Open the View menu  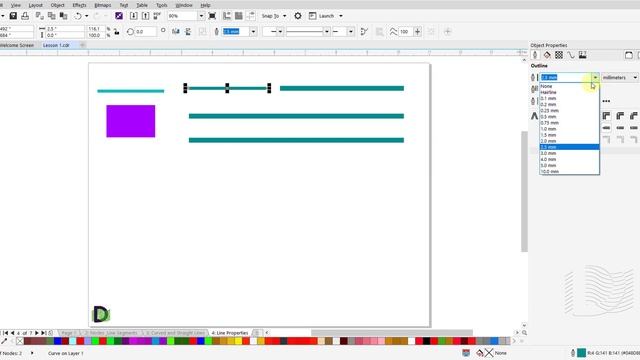click(x=16, y=5)
